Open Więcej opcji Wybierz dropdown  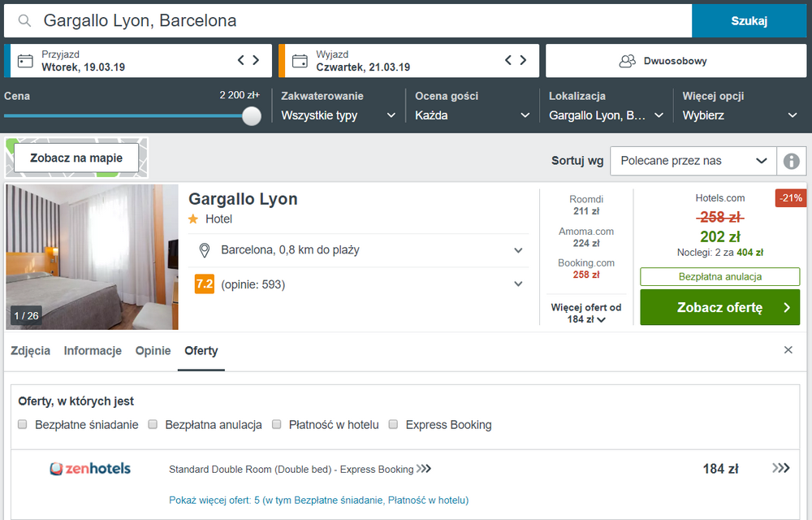click(x=740, y=115)
